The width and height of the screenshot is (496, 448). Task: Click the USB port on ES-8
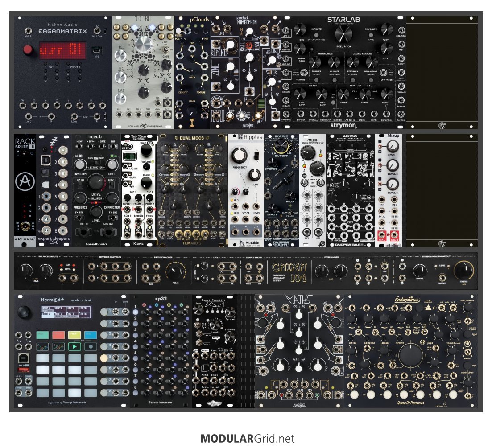(46, 160)
